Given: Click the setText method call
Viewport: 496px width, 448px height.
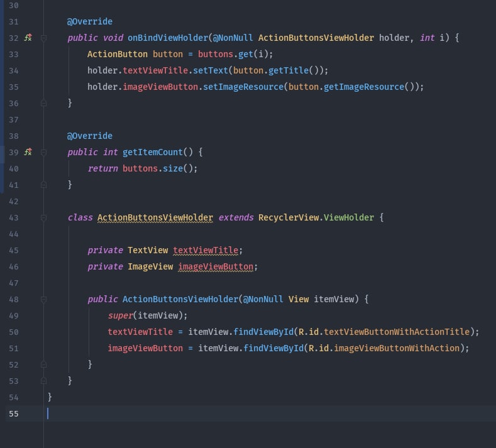Looking at the screenshot, I should (x=211, y=70).
